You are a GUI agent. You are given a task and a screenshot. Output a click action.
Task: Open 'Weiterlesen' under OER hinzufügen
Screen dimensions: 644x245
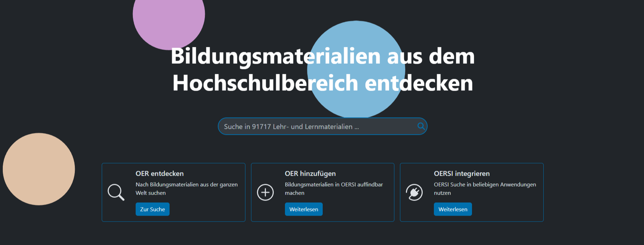click(303, 209)
